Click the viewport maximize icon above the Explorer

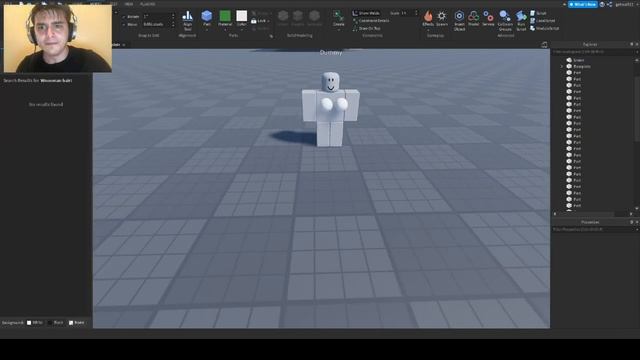click(x=544, y=44)
